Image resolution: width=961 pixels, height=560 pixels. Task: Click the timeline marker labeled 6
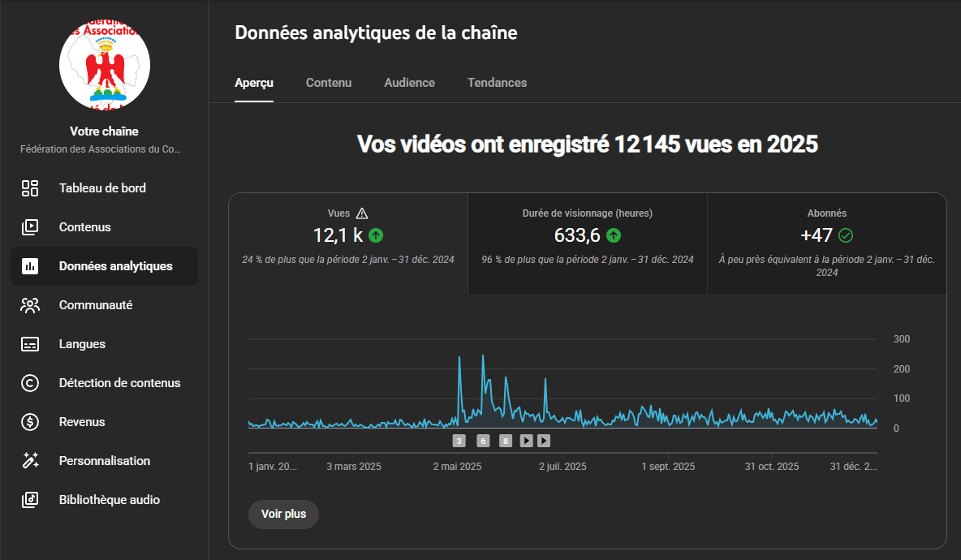(483, 441)
